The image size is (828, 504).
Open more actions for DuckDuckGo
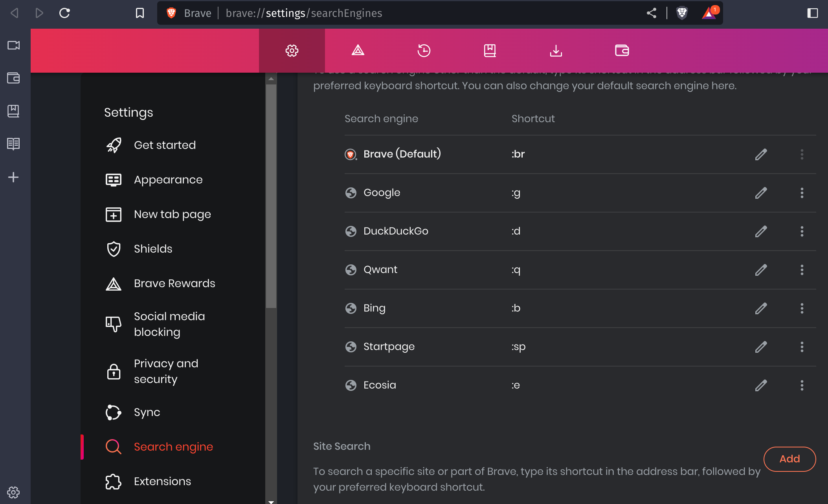coord(802,231)
